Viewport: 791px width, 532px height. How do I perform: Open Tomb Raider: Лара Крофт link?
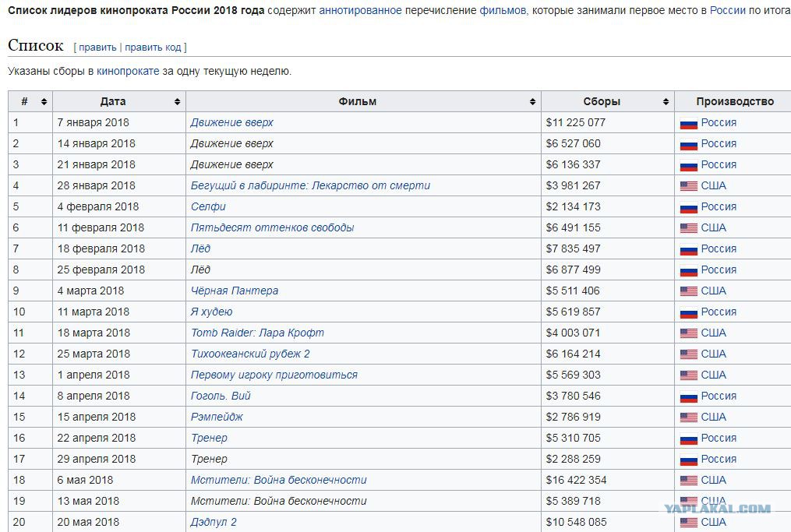(257, 333)
